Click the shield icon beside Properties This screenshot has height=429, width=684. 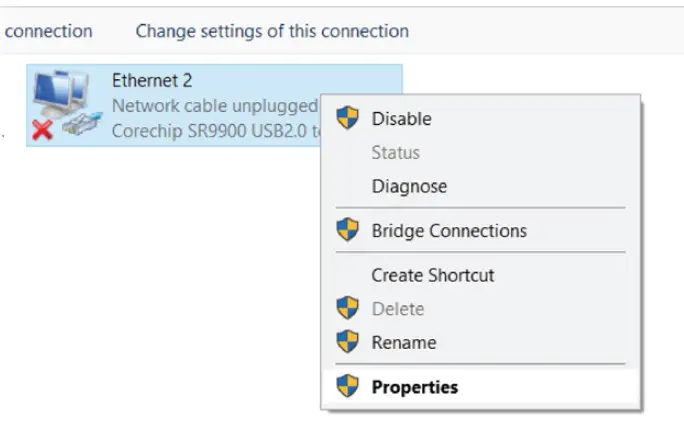[347, 387]
